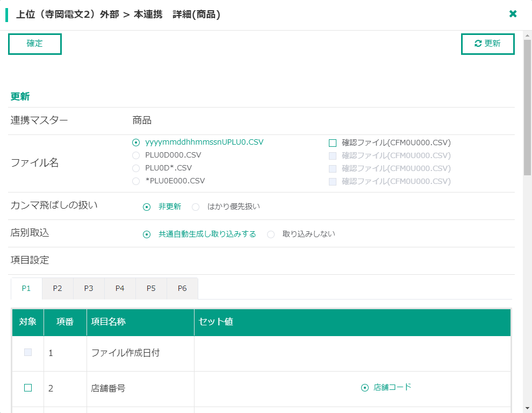
Task: Open the P2 tab
Action: tap(57, 288)
